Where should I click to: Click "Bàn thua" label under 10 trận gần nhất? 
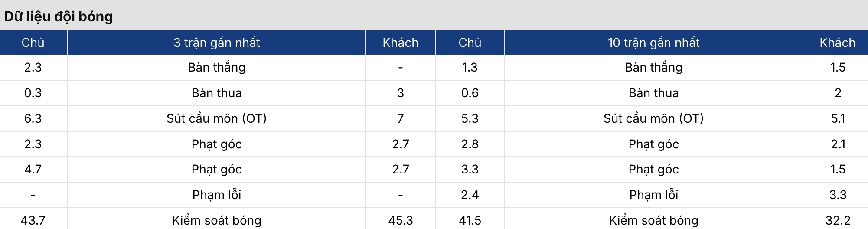(653, 93)
